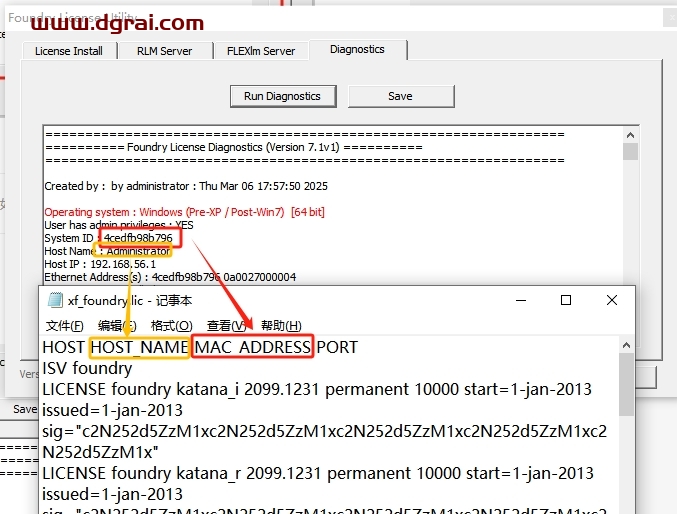Minimize the xf_foundry.lic Notepad window

pos(521,300)
